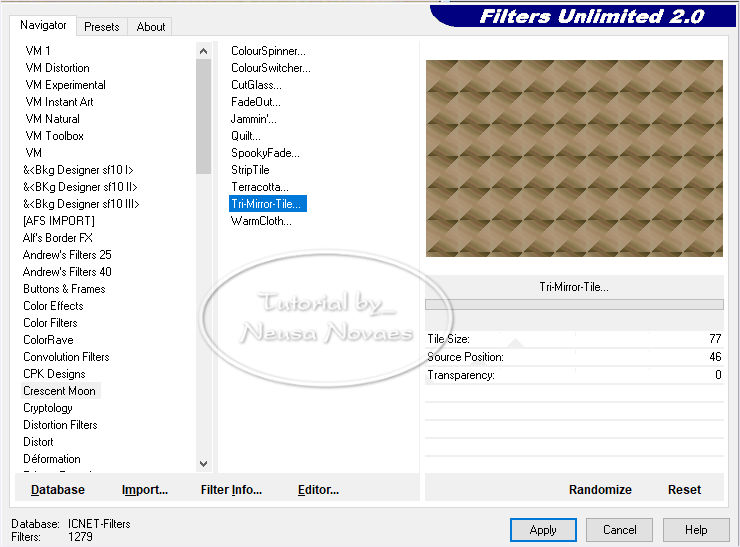Select Terracotta... filter
Image resolution: width=740 pixels, height=547 pixels.
pos(260,186)
